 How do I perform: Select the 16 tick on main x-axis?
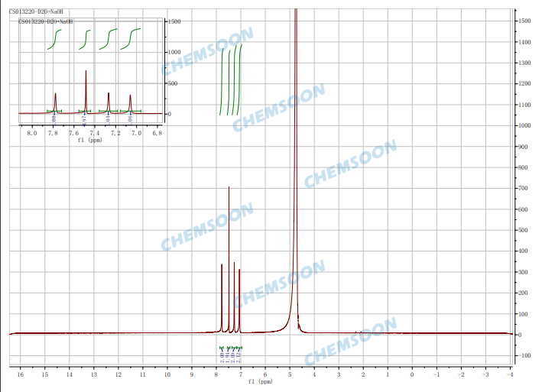pyautogui.click(x=21, y=374)
